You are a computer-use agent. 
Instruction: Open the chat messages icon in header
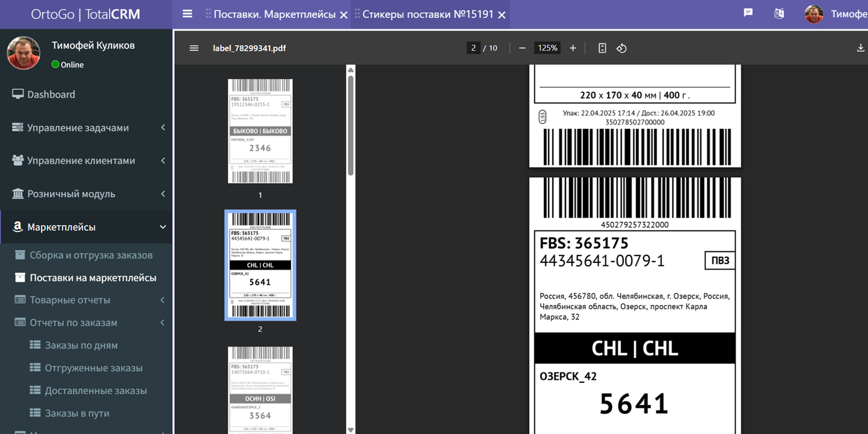[748, 13]
